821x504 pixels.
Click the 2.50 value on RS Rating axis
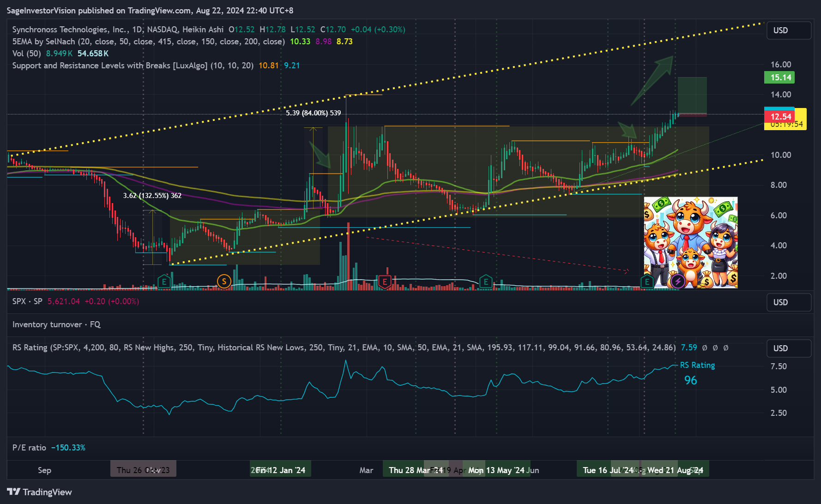click(779, 413)
